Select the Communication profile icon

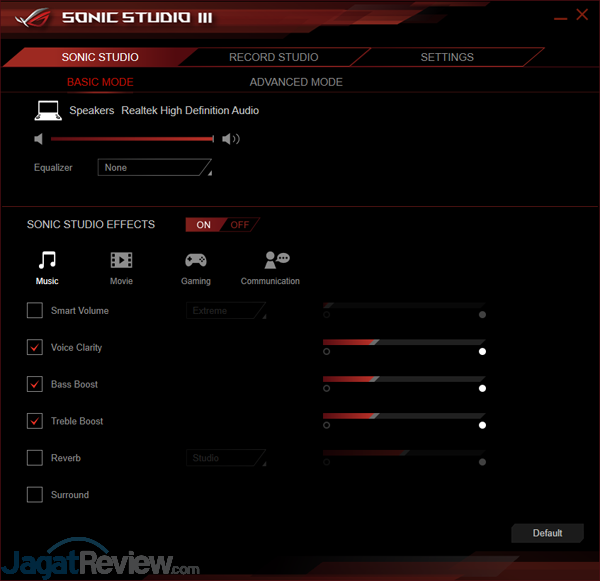277,260
